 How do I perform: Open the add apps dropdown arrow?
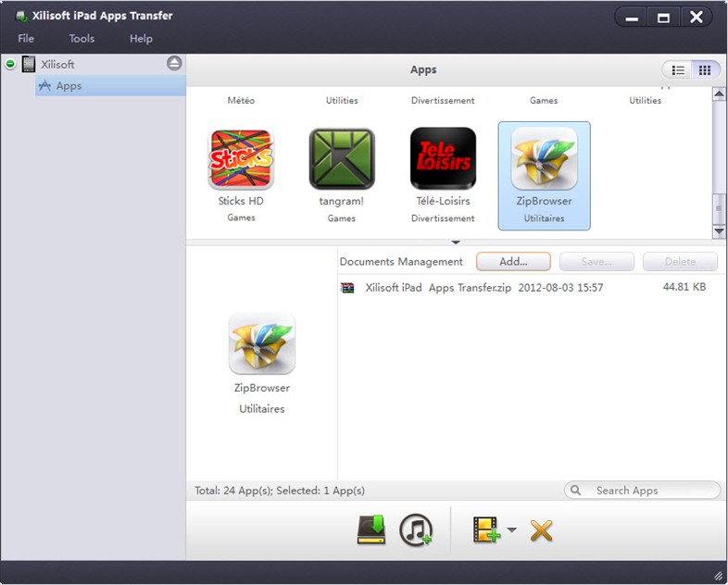tap(511, 529)
